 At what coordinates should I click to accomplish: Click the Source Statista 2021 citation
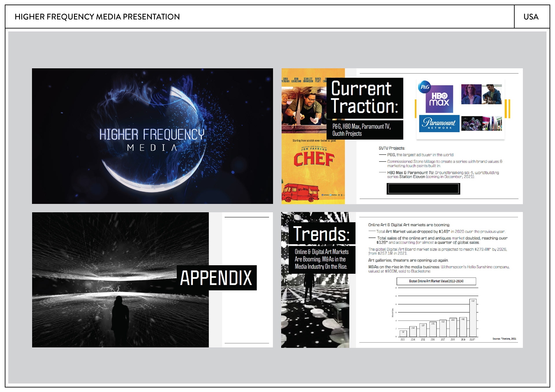504,339
